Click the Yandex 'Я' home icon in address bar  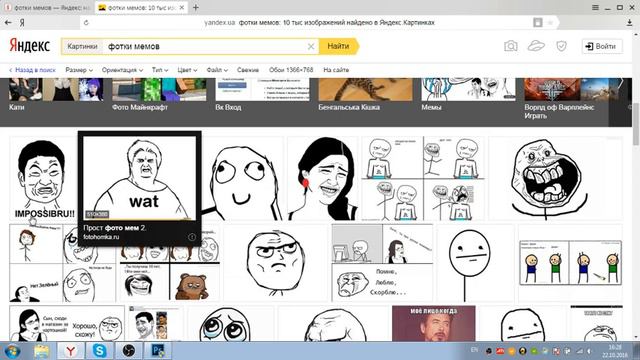point(22,23)
